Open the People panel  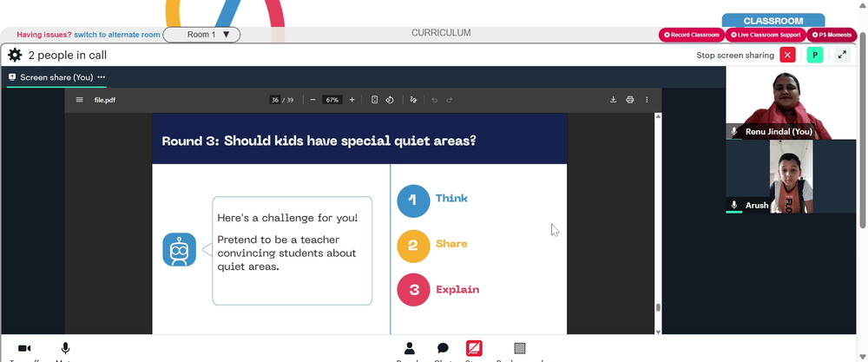coord(410,349)
